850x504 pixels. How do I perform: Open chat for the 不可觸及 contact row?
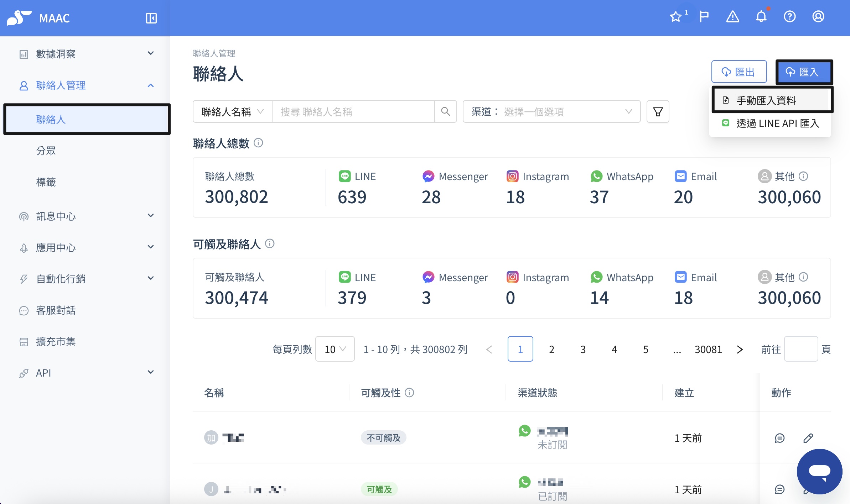click(780, 438)
